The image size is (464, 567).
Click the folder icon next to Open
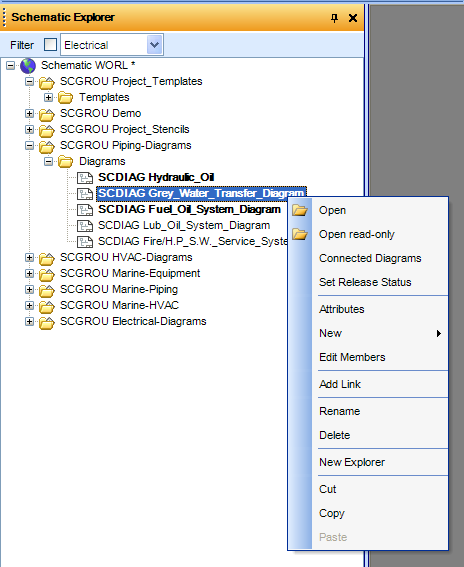point(300,210)
